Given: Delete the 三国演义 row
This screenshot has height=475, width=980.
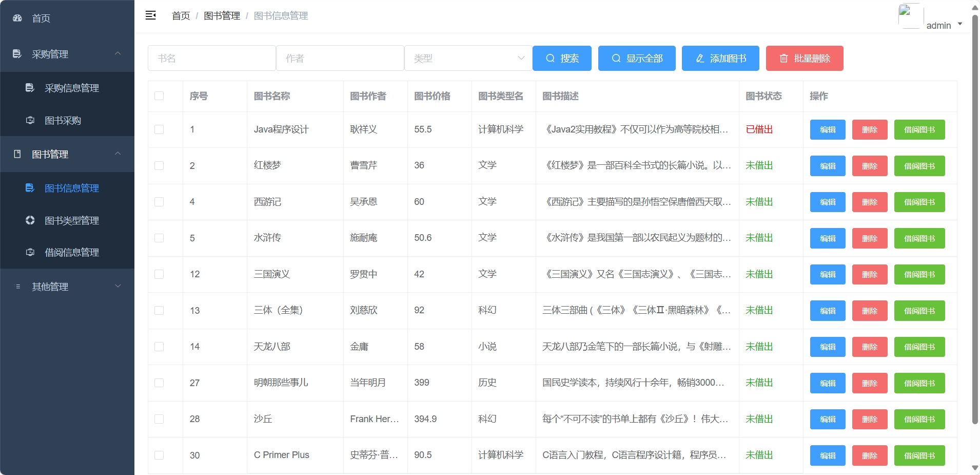Looking at the screenshot, I should click(x=870, y=274).
